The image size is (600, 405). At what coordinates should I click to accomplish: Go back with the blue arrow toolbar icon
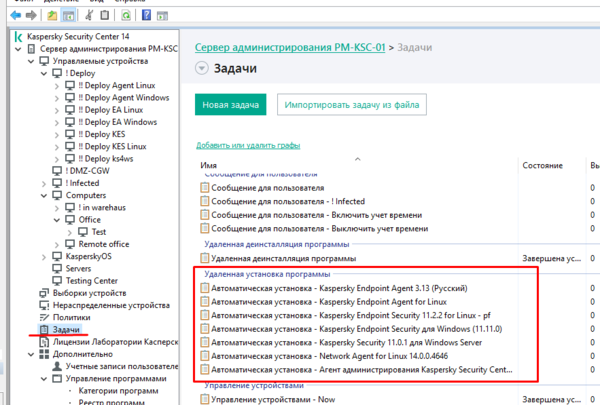coord(16,15)
